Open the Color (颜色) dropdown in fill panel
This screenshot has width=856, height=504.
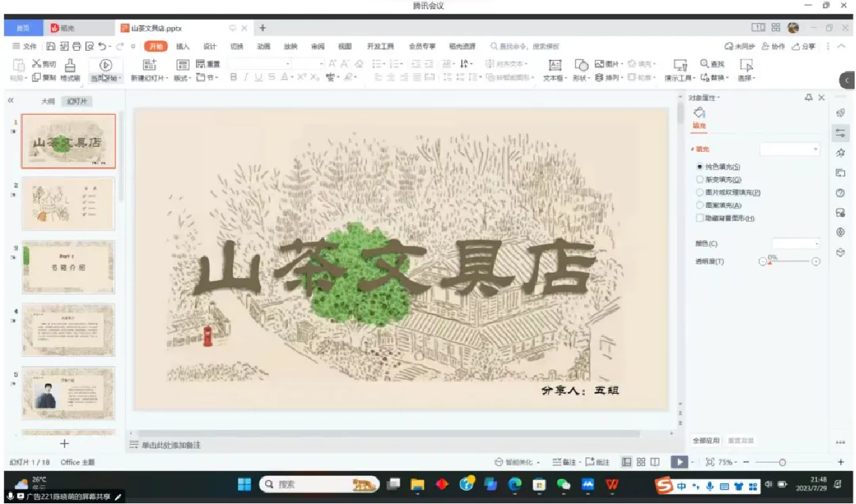coord(796,243)
